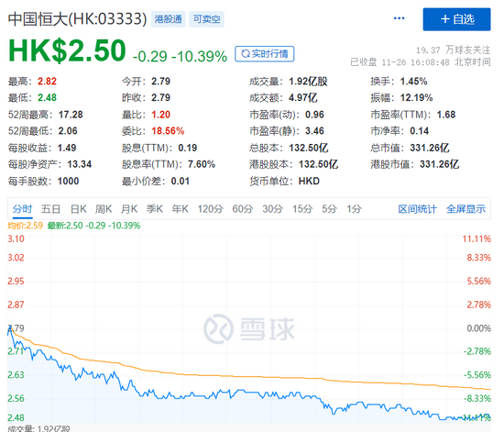Click the 最小价差 value 0.01
This screenshot has width=504, height=432.
click(x=180, y=181)
